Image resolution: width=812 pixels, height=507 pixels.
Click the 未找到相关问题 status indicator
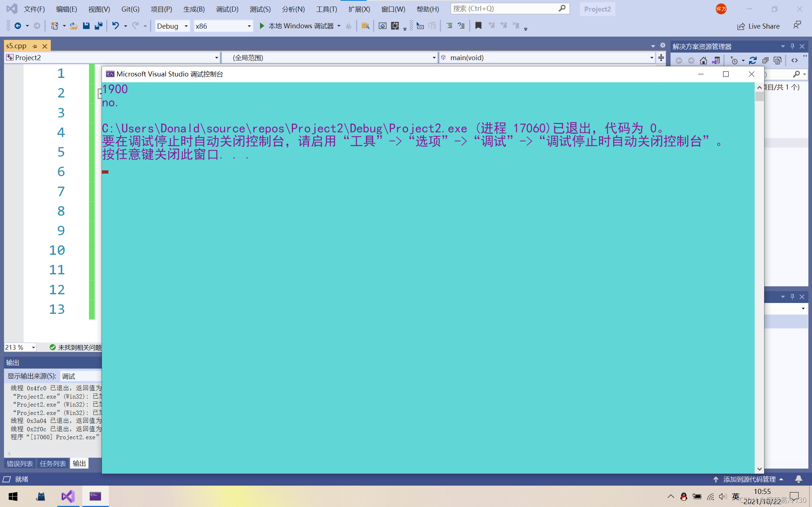pos(75,347)
